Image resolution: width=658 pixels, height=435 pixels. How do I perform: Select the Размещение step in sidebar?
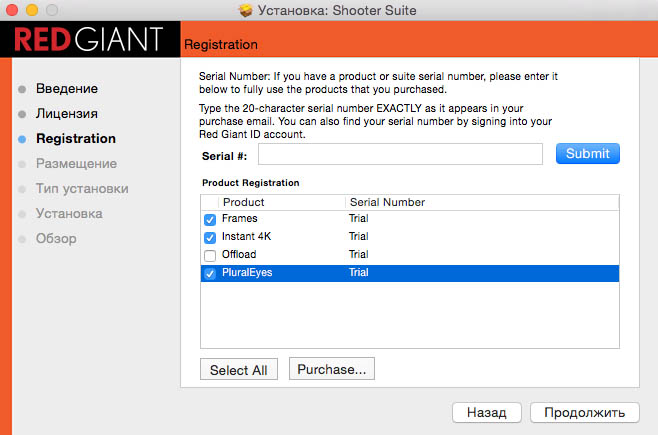coord(76,164)
